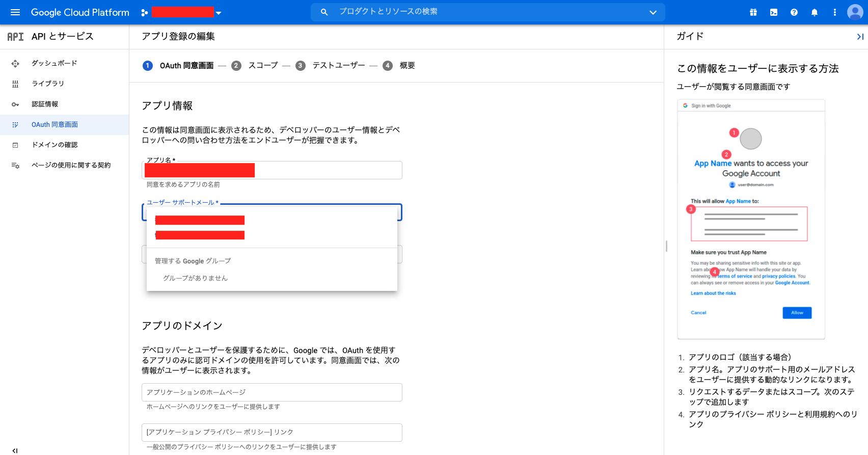The height and width of the screenshot is (455, 868).
Task: Expand the search bar chevron
Action: (653, 12)
